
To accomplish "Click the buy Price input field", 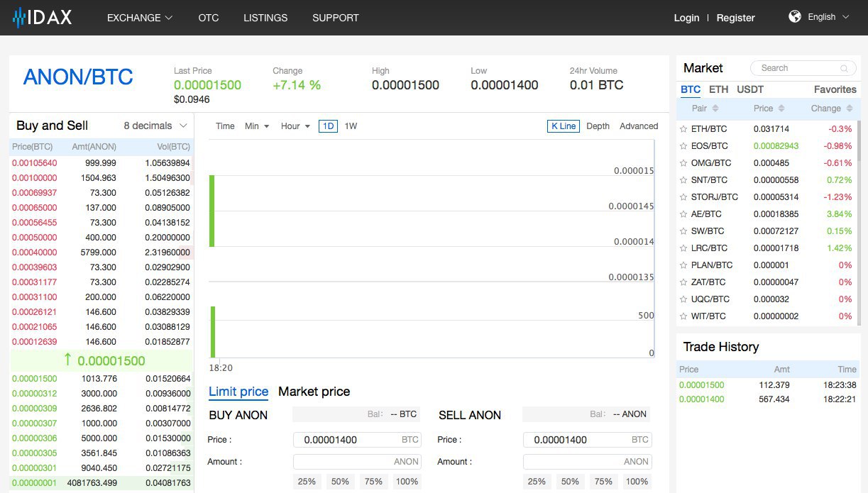I will click(x=357, y=440).
